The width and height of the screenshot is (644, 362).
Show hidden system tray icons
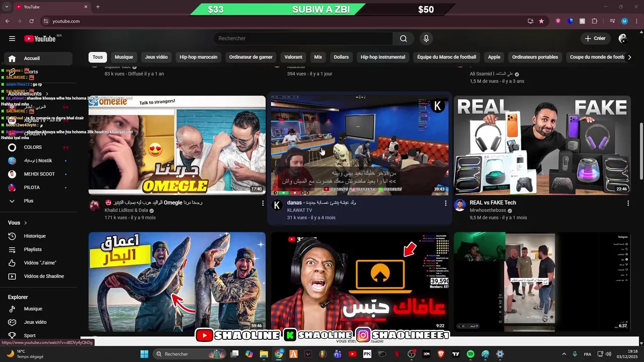point(563,354)
